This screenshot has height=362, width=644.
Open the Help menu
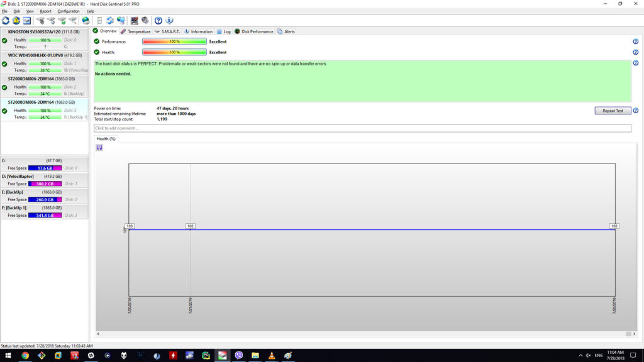click(x=91, y=11)
